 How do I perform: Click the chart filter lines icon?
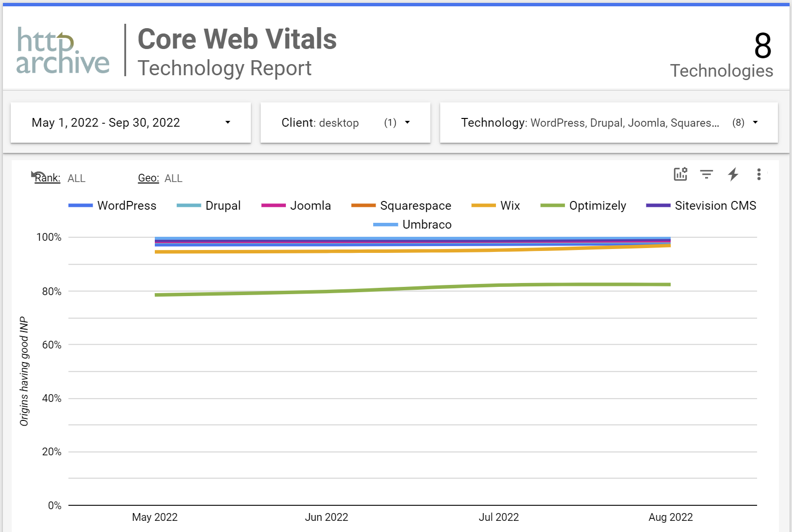click(x=706, y=174)
